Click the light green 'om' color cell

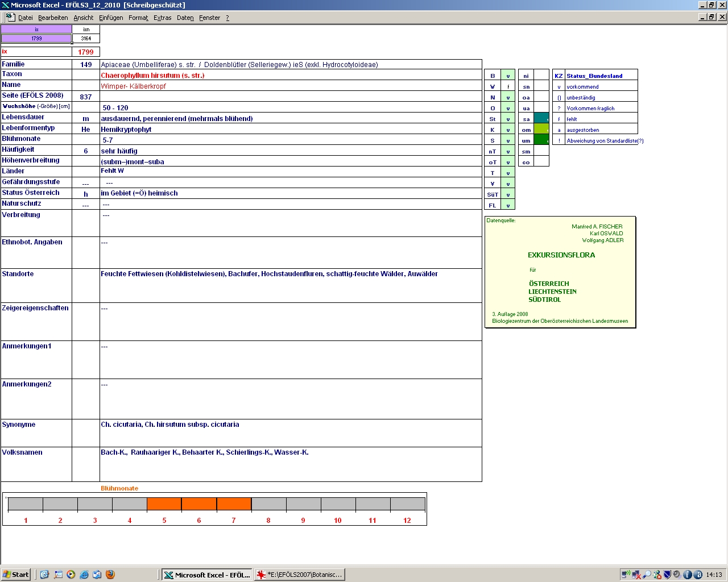pyautogui.click(x=541, y=130)
